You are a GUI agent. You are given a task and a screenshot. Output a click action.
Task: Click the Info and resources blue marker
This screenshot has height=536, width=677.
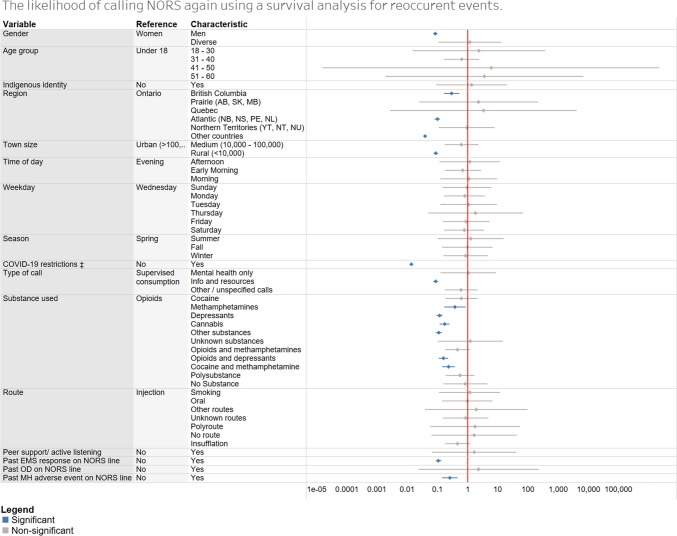click(435, 281)
